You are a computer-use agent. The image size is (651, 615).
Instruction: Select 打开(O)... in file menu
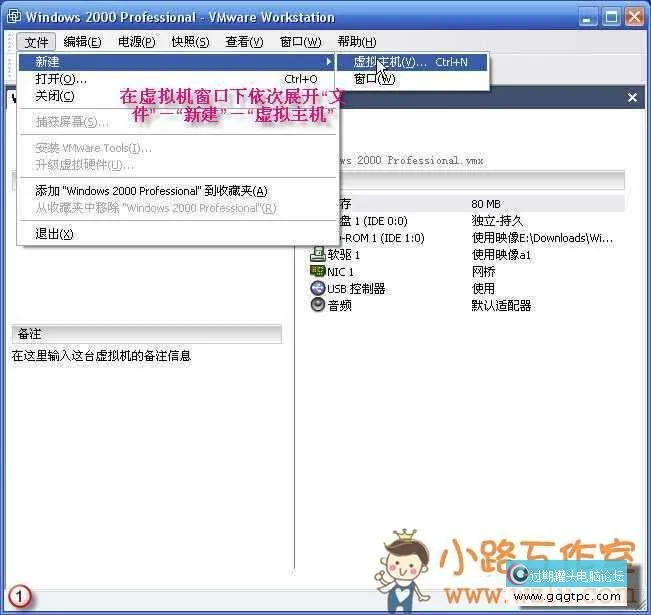click(176, 79)
